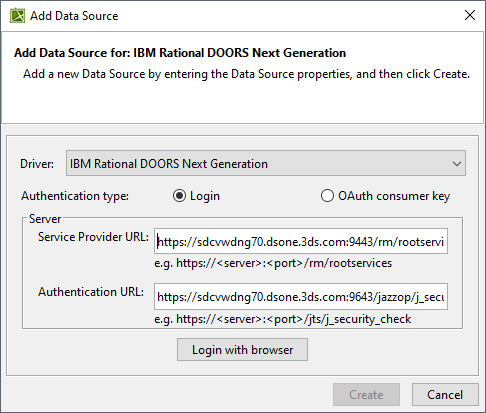The image size is (486, 413).
Task: Click the j_security_check example hint text
Action: (283, 319)
